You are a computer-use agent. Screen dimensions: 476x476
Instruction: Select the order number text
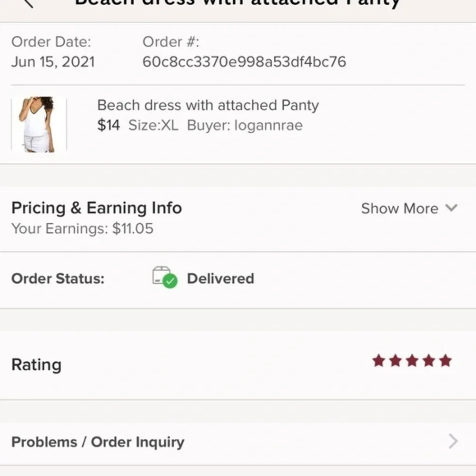point(245,61)
